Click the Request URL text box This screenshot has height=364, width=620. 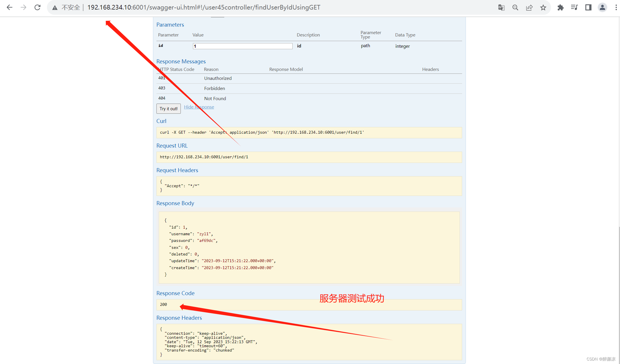[309, 157]
